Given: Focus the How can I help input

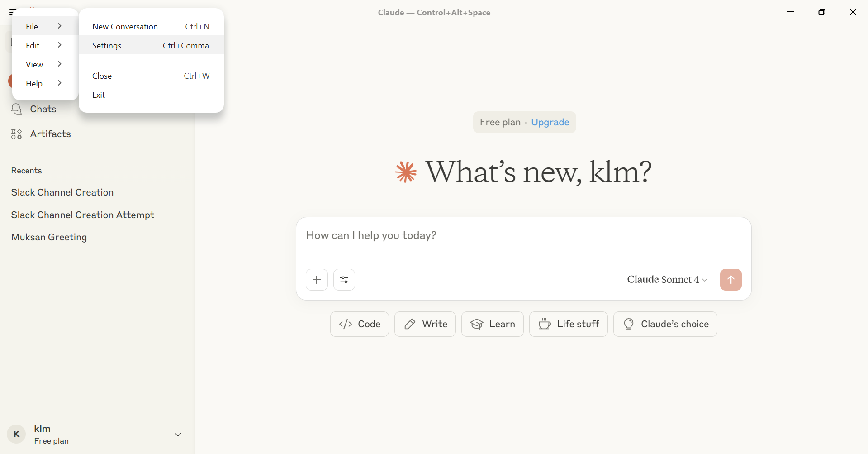Looking at the screenshot, I should pos(523,236).
